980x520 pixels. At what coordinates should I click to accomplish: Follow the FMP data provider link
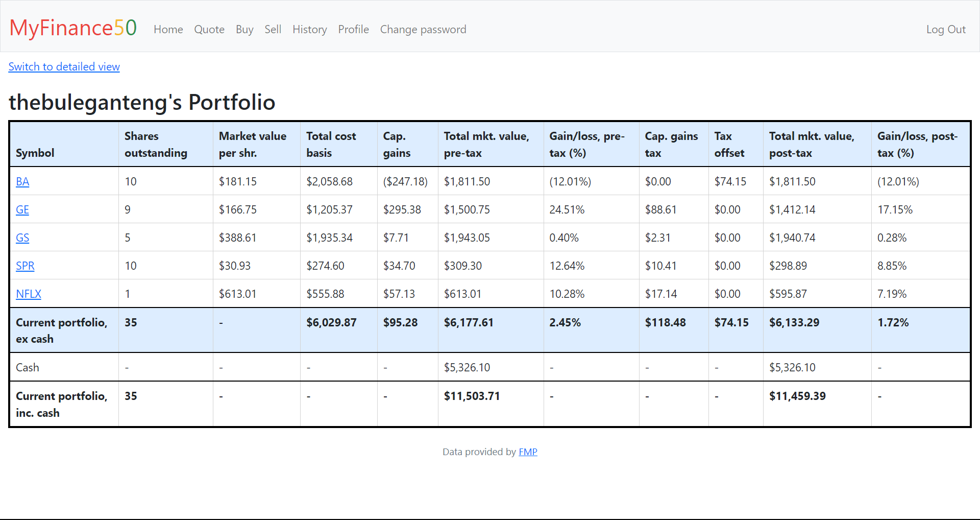(x=528, y=452)
